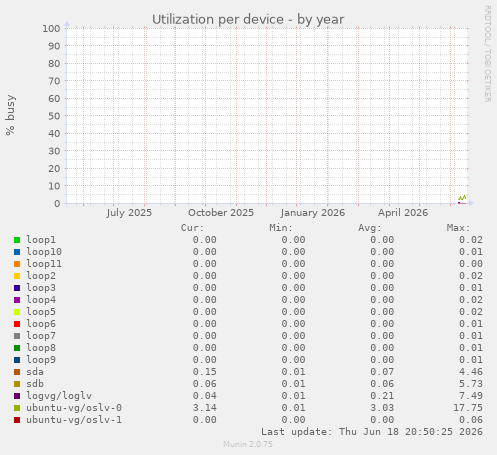This screenshot has height=455, width=497.
Task: Click logvg/loglv average value 0.21
Action: 382,396
